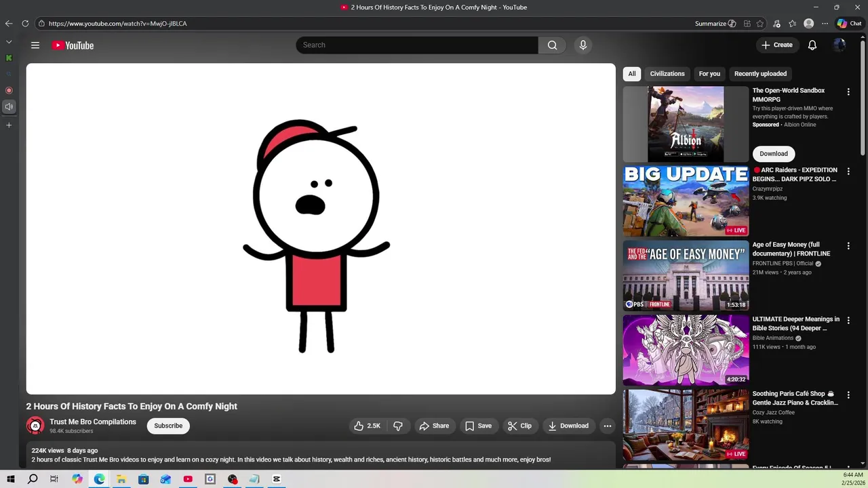Open Trust Me Bro Compilations channel avatar
This screenshot has width=868, height=488.
(x=35, y=426)
